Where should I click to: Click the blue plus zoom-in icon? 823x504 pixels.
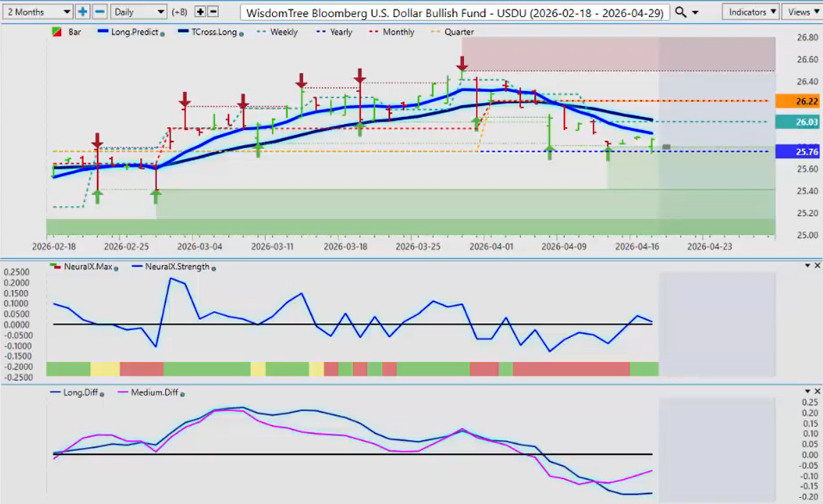point(83,12)
